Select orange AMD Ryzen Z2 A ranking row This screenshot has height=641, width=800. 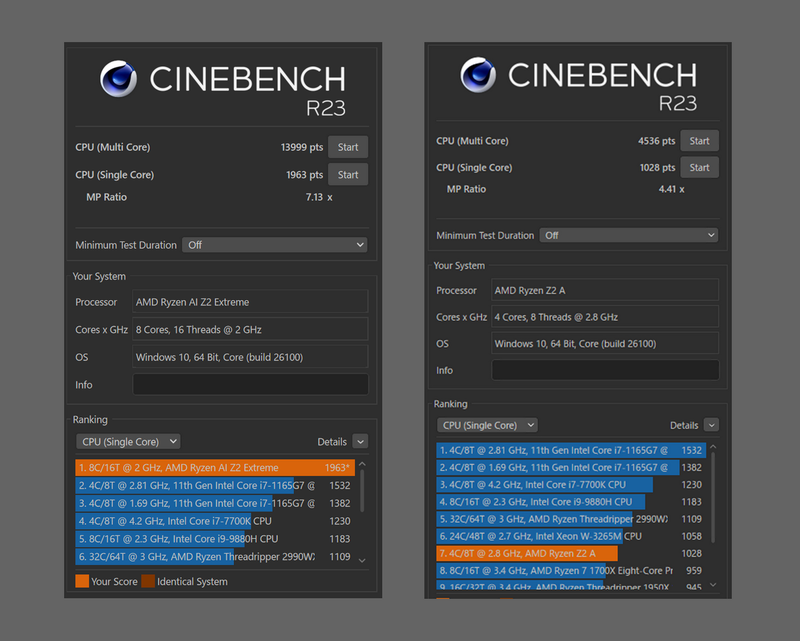pos(527,554)
